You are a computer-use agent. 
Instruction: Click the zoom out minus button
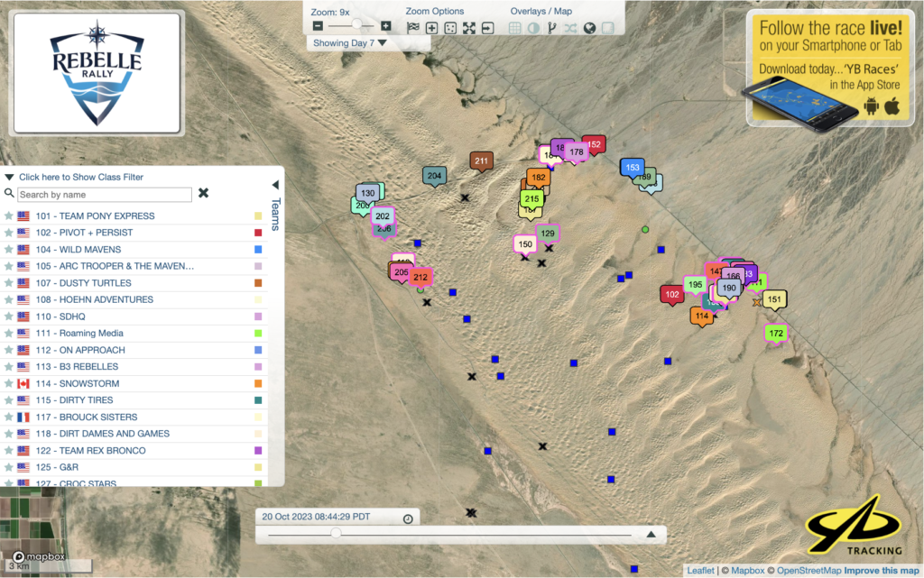[319, 27]
